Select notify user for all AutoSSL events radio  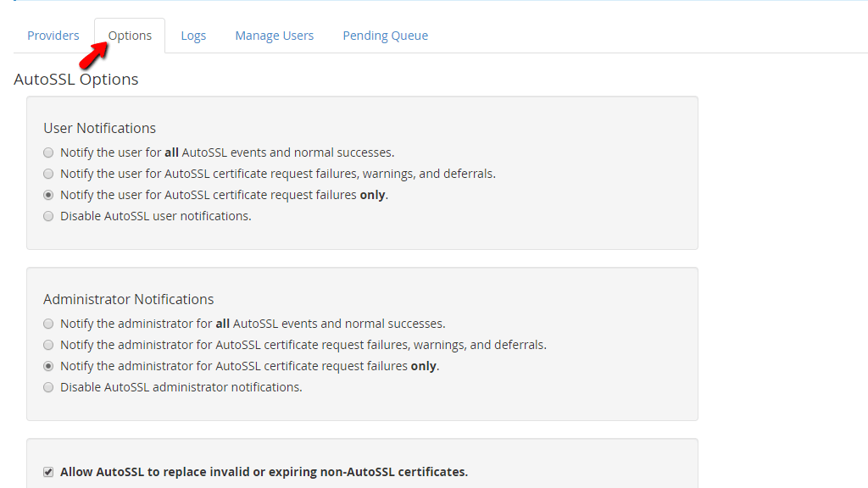pos(48,153)
